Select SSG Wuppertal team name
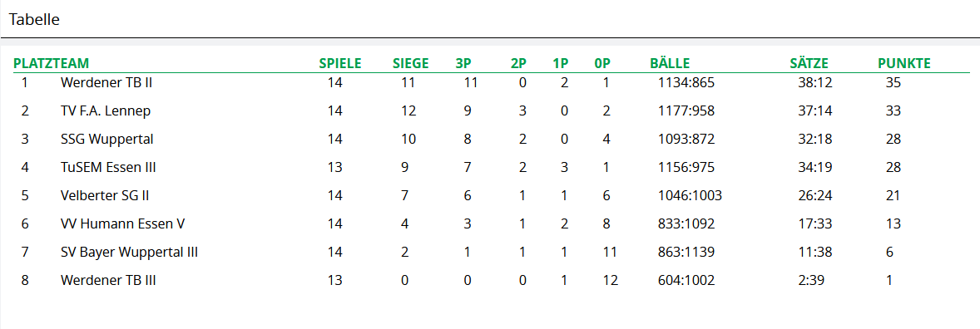Viewport: 980px width, 329px height. [106, 140]
